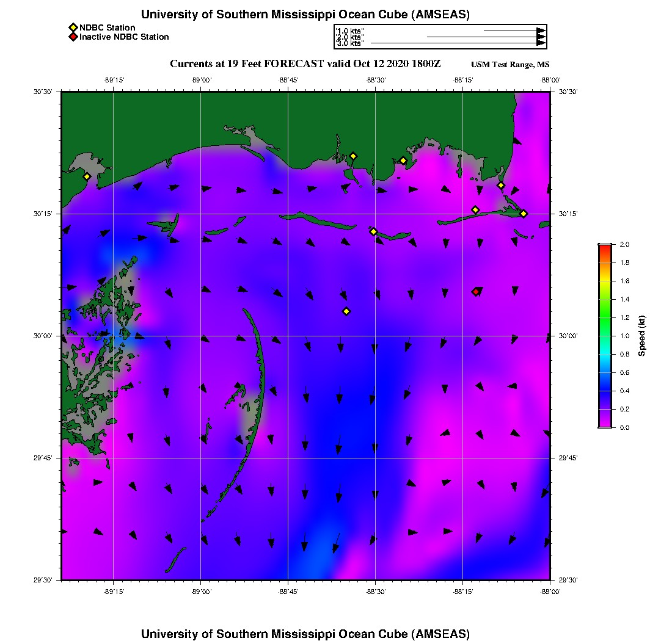Viewport: 672px width, 641px height.
Task: Select the westernmost yellow station marker on the map
Action: pyautogui.click(x=87, y=176)
